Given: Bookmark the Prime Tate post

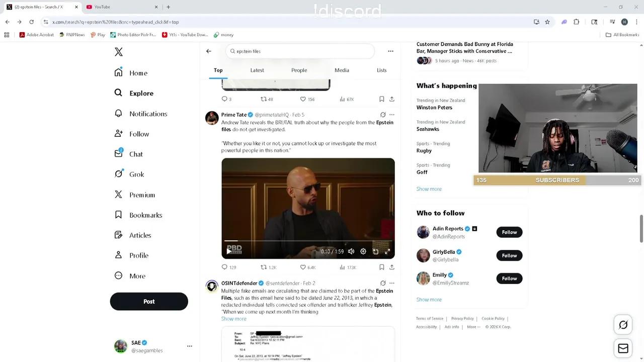Looking at the screenshot, I should point(382,267).
